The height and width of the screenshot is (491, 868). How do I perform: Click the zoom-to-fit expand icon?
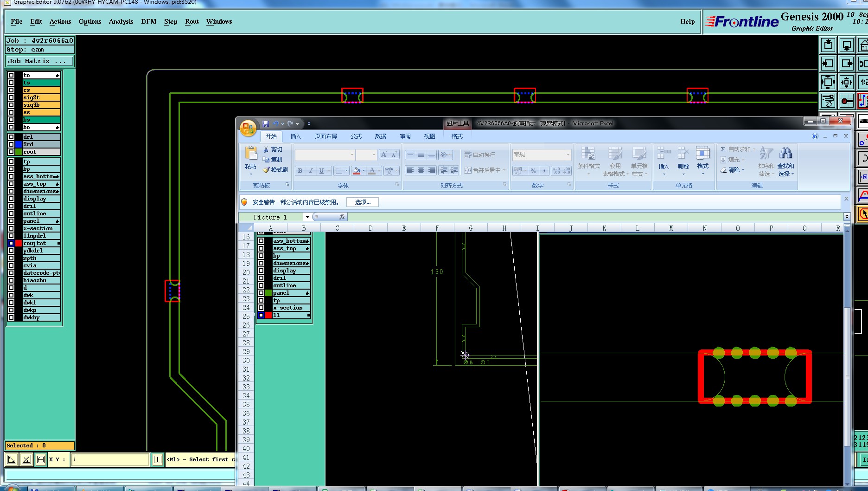(x=828, y=83)
